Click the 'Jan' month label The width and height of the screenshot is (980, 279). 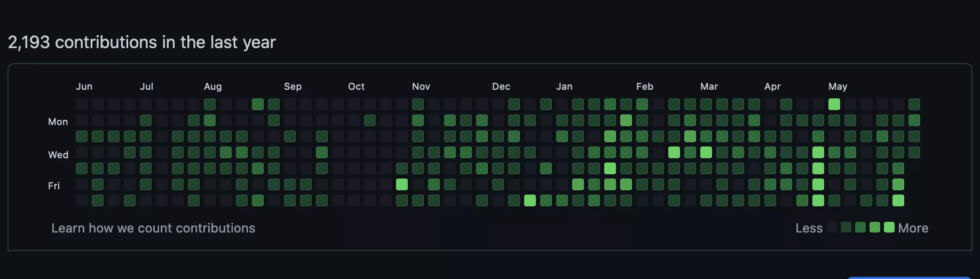point(564,87)
